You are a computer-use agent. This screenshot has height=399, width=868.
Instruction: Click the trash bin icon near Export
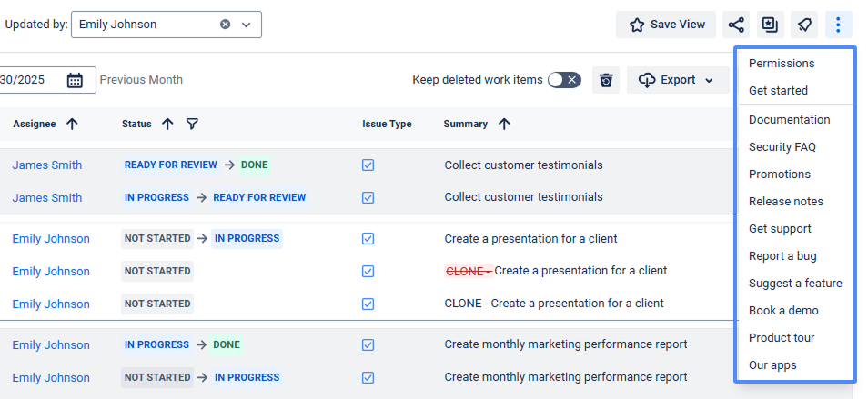(x=606, y=80)
